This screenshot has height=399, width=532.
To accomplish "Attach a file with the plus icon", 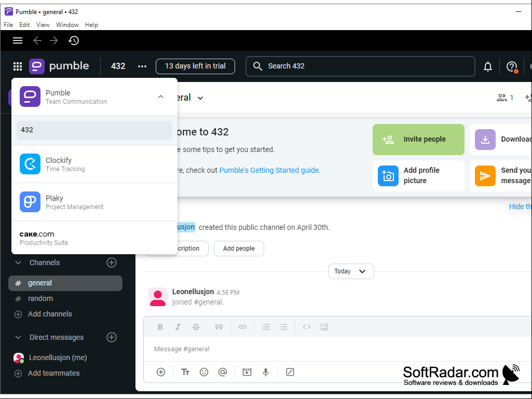I will point(161,372).
